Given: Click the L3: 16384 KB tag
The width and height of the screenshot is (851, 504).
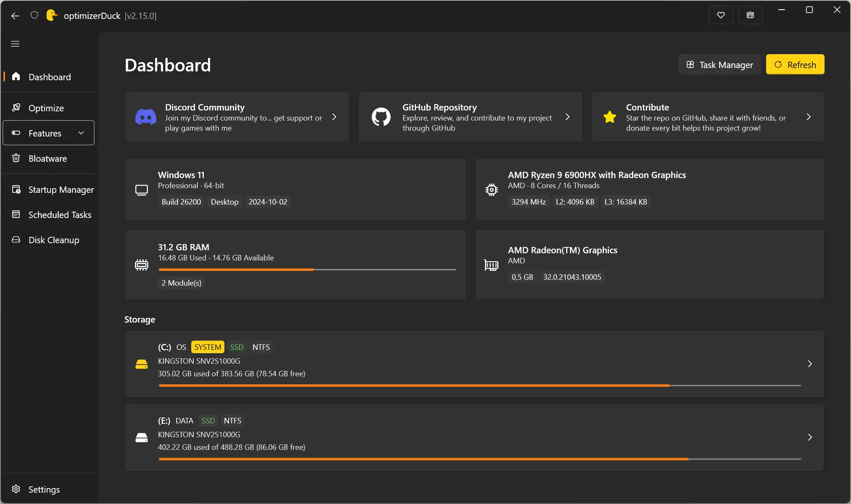Looking at the screenshot, I should pyautogui.click(x=626, y=202).
